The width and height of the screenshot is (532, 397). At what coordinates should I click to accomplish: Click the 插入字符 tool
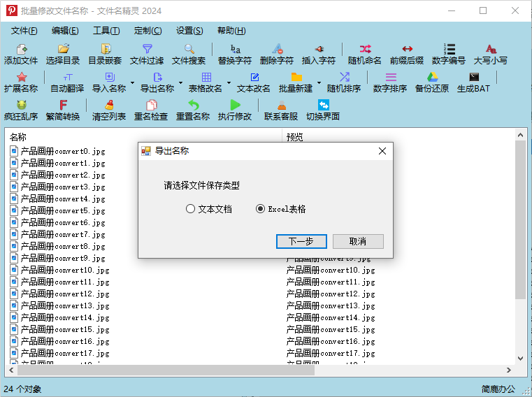[319, 55]
